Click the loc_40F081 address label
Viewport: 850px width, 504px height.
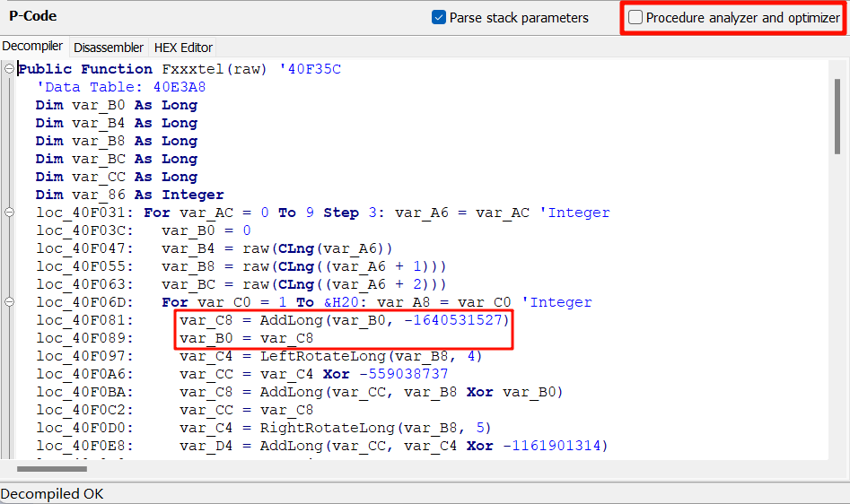pos(85,320)
